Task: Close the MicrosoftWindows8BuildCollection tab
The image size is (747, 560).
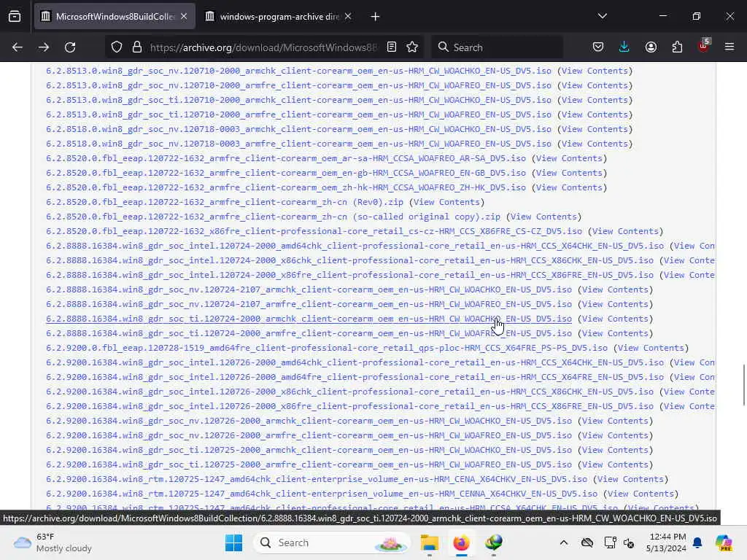Action: pos(184,17)
